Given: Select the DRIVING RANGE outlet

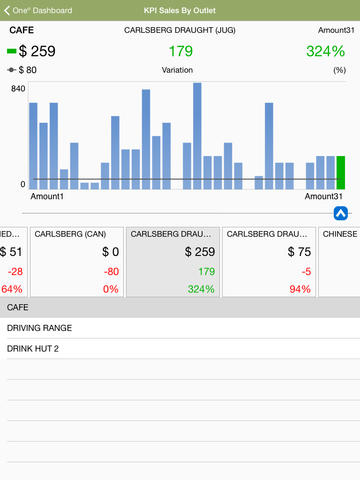Looking at the screenshot, I should coord(180,328).
